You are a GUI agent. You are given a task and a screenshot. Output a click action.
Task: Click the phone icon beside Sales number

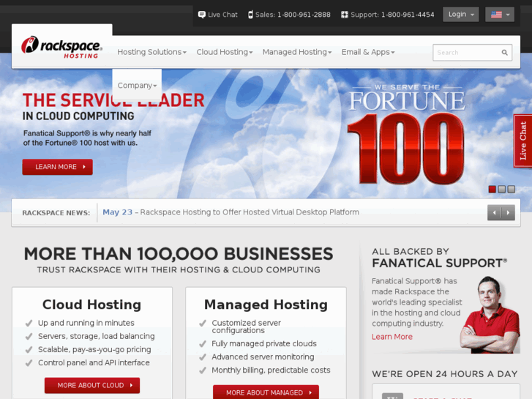(250, 15)
